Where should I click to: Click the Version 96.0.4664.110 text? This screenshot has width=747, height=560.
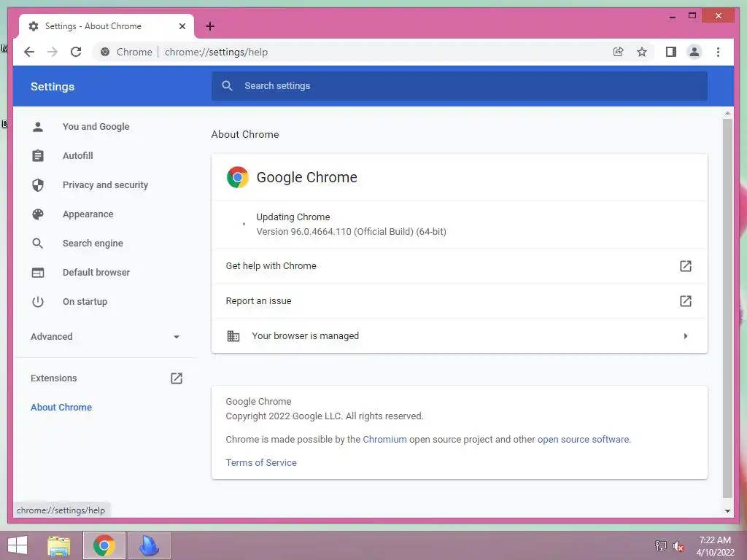(x=351, y=232)
